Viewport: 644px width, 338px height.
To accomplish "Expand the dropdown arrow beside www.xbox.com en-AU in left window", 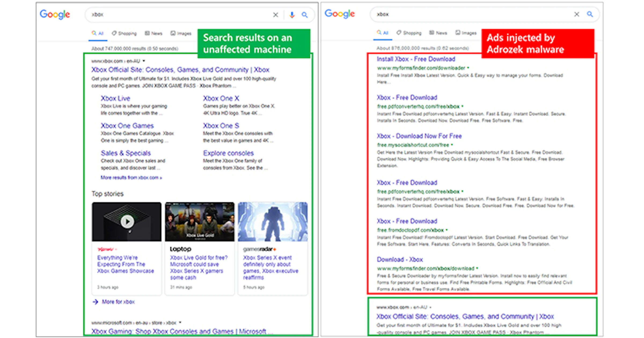I will coord(144,61).
